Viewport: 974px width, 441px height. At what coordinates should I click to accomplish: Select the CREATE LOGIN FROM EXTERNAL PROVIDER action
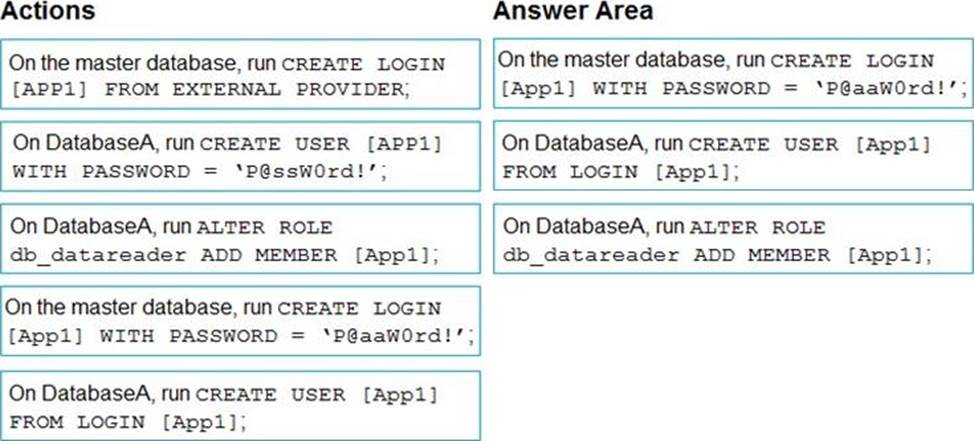tap(240, 75)
